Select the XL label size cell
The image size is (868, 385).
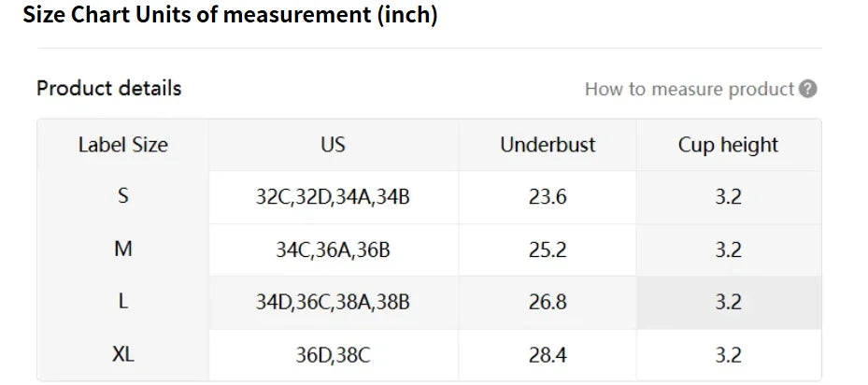(x=123, y=354)
